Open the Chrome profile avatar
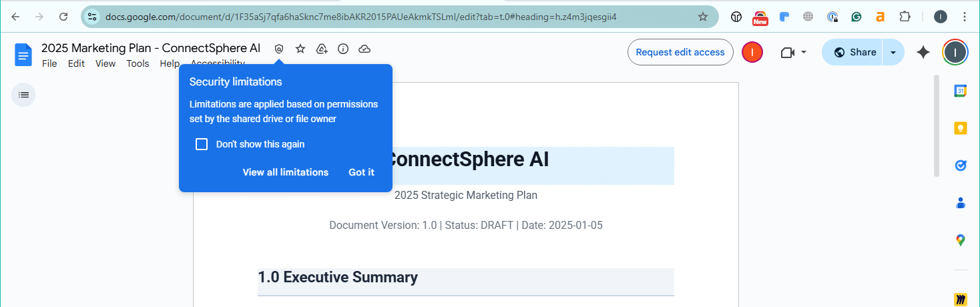Image resolution: width=980 pixels, height=307 pixels. [941, 17]
